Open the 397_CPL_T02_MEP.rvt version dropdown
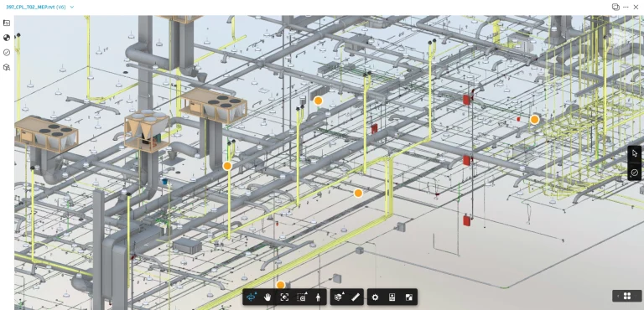This screenshot has width=644, height=310. click(x=72, y=7)
